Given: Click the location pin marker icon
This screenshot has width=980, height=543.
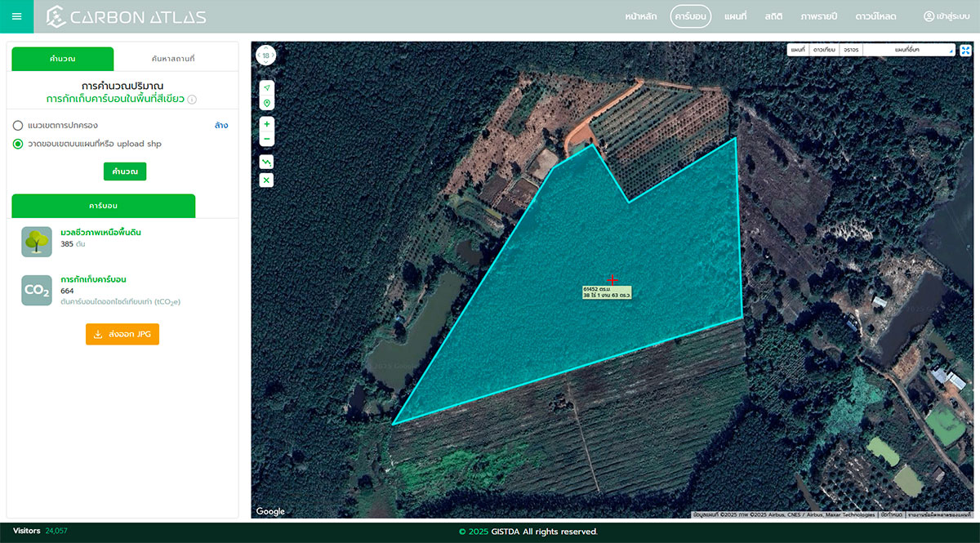Looking at the screenshot, I should coord(266,104).
